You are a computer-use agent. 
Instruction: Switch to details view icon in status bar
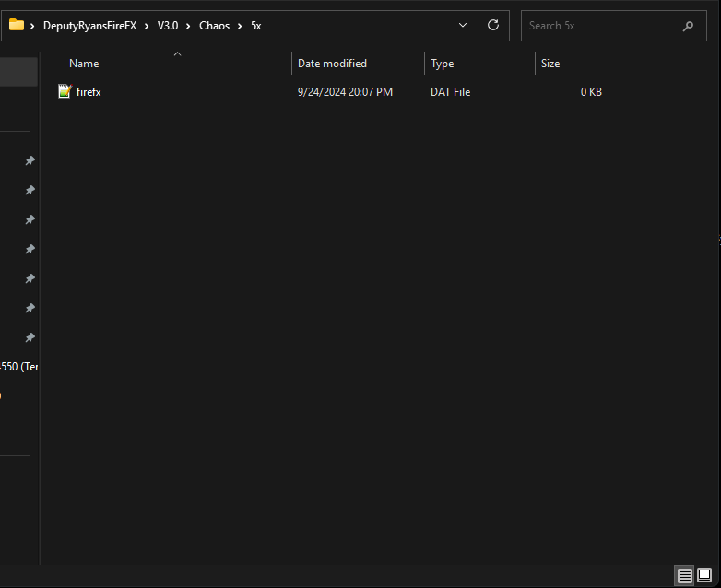pos(684,575)
